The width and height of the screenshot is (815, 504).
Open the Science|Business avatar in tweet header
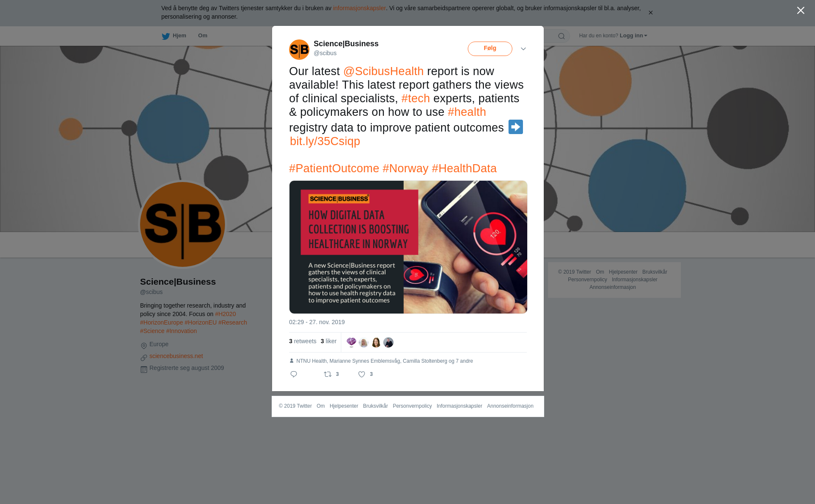pos(299,50)
